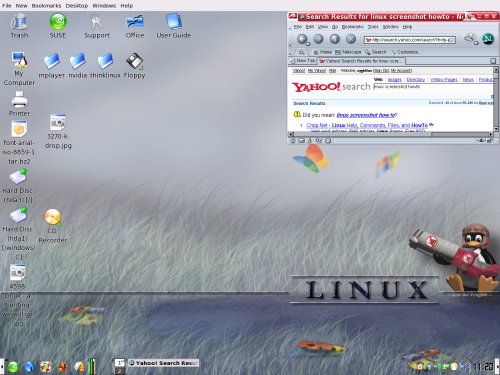Follow the 'Did you mean' suggestion link
This screenshot has height=375, width=500.
coord(366,115)
